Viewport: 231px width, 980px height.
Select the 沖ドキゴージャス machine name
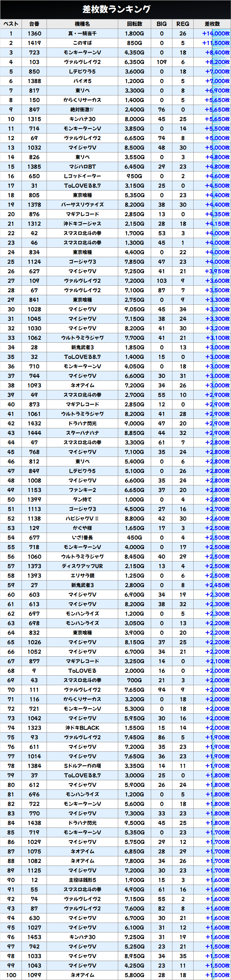click(x=82, y=224)
